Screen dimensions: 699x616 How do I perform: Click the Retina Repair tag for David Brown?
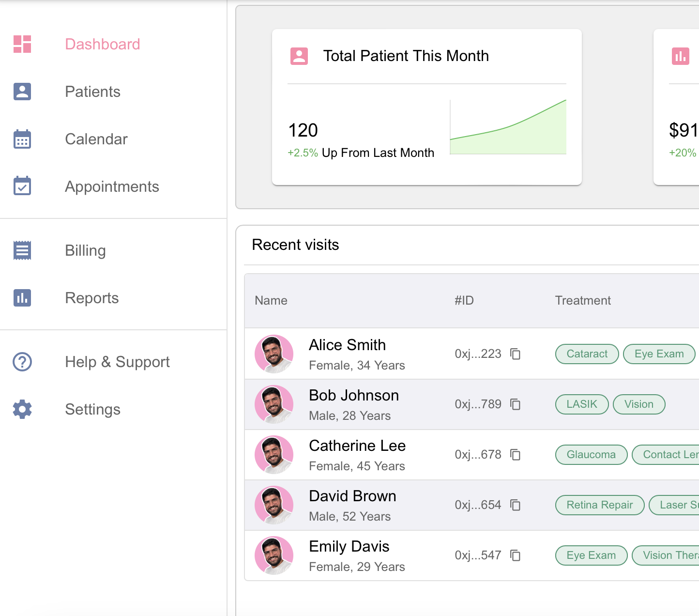tap(600, 505)
